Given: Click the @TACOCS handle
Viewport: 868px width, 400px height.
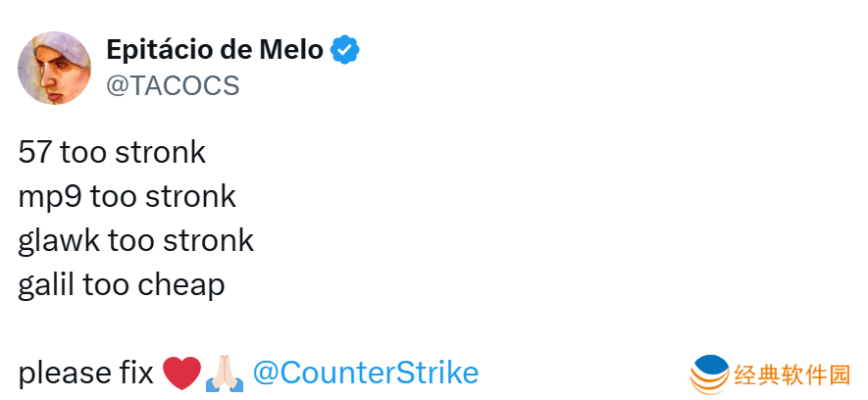Looking at the screenshot, I should click(x=172, y=85).
